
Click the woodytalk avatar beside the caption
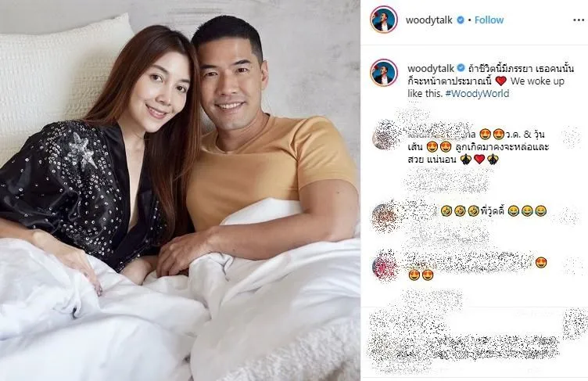(x=384, y=73)
